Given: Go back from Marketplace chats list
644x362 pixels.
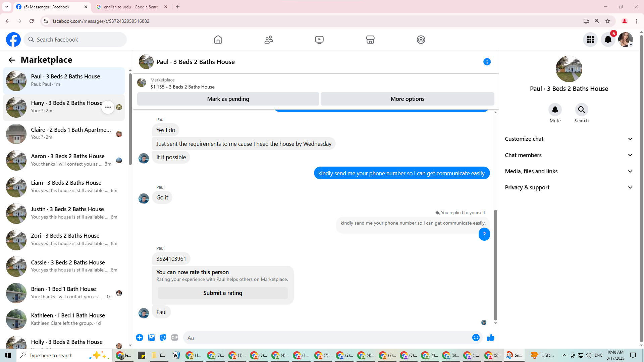Looking at the screenshot, I should click(x=12, y=60).
